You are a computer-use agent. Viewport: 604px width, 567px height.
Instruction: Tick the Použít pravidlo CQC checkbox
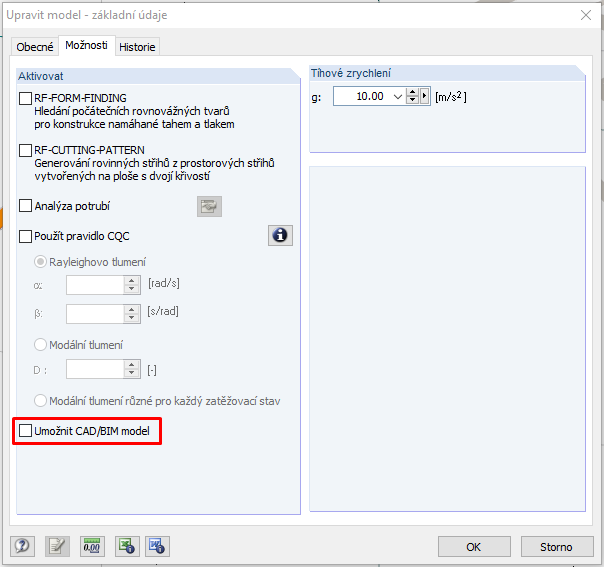point(25,236)
